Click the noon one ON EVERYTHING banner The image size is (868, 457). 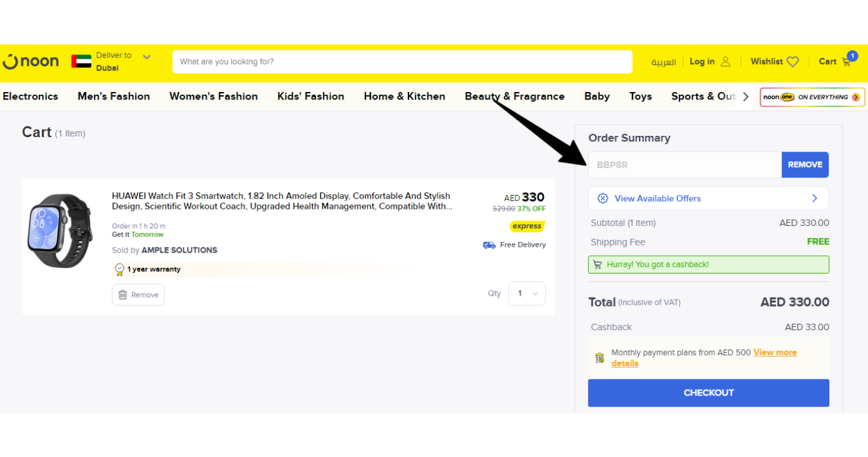812,97
